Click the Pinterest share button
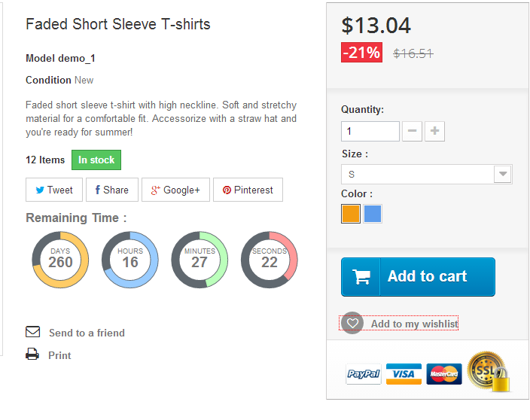This screenshot has width=530, height=420. (x=248, y=190)
